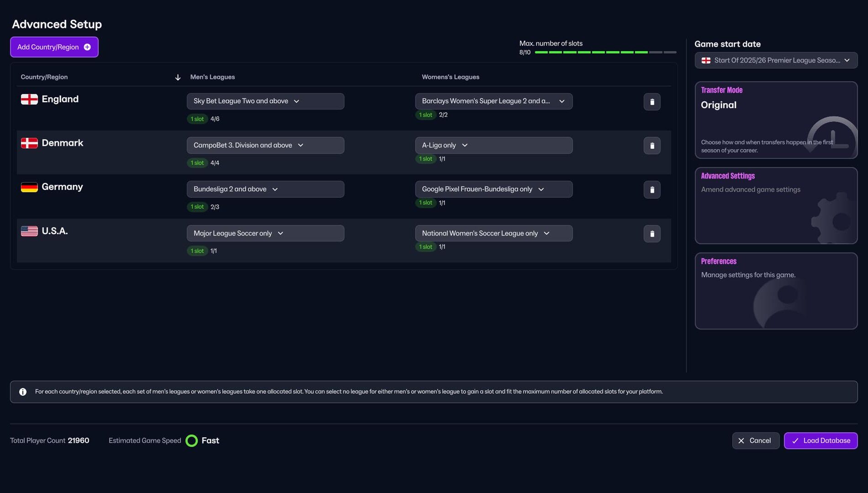Screen dimensions: 868x493
Task: Click the plus icon on Add Country/Region
Action: 87,47
